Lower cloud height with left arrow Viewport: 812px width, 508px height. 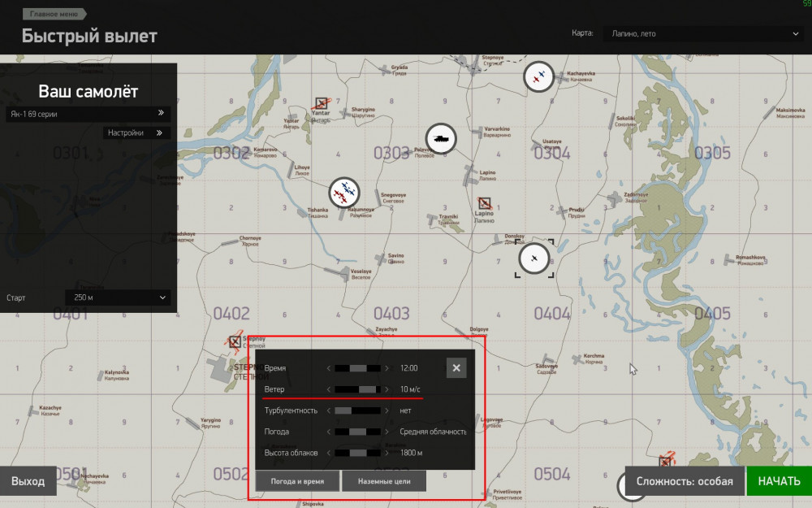pyautogui.click(x=329, y=453)
